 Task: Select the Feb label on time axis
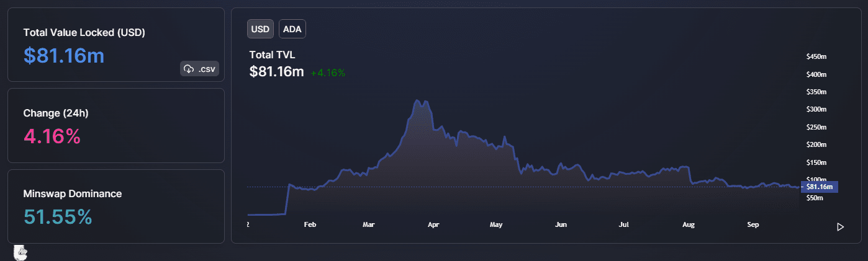[310, 224]
